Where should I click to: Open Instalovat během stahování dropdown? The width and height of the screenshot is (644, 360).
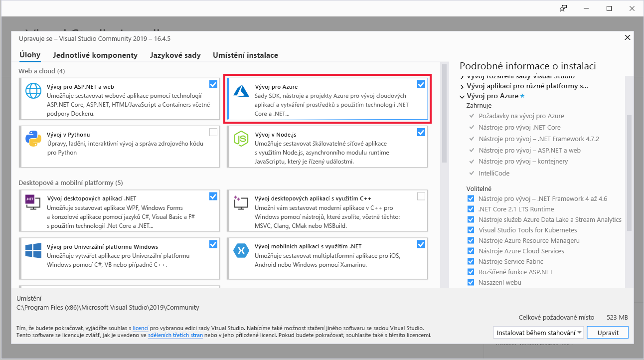coord(538,333)
